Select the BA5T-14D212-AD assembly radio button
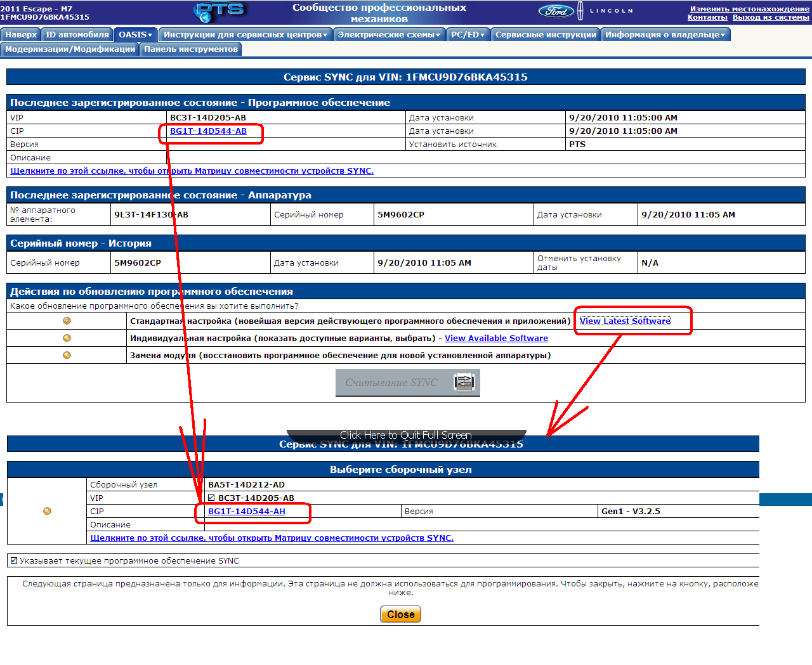The width and height of the screenshot is (812, 665). tap(47, 511)
